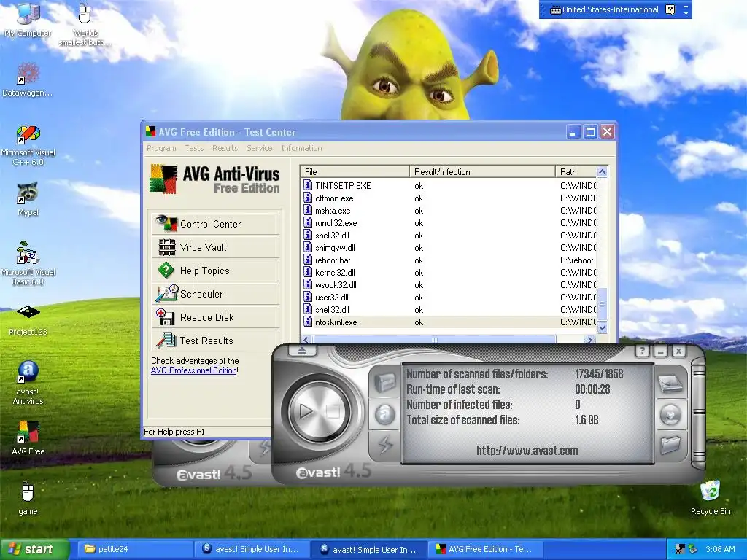The height and width of the screenshot is (560, 747).
Task: Open the Worlds smallest butt desktop icon
Action: pos(85,24)
